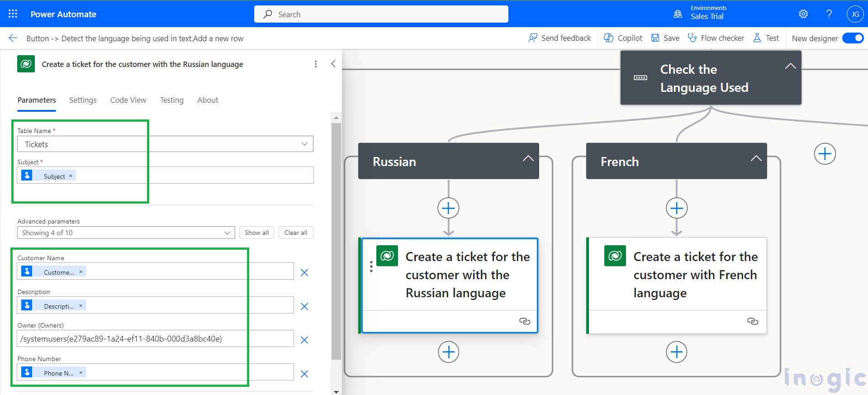This screenshot has width=868, height=395.
Task: Open the JG account avatar
Action: [855, 14]
